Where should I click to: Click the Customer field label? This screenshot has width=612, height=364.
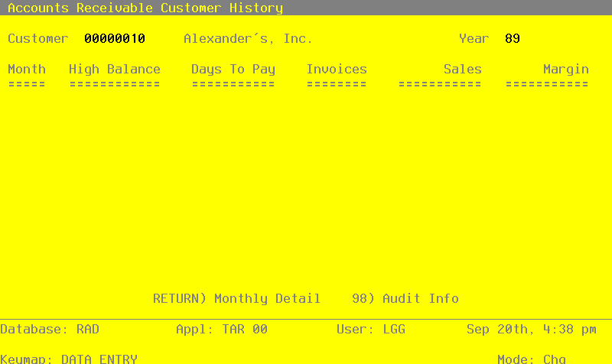[38, 39]
